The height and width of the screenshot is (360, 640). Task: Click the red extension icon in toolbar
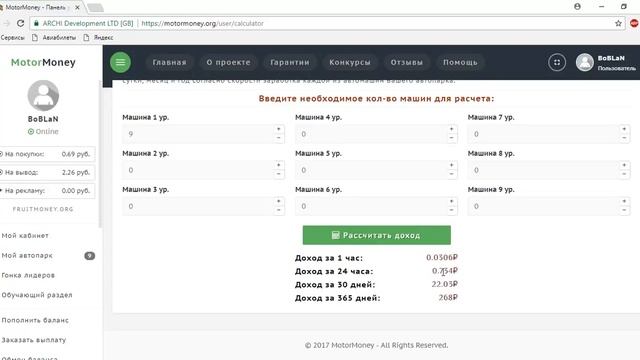tap(634, 24)
